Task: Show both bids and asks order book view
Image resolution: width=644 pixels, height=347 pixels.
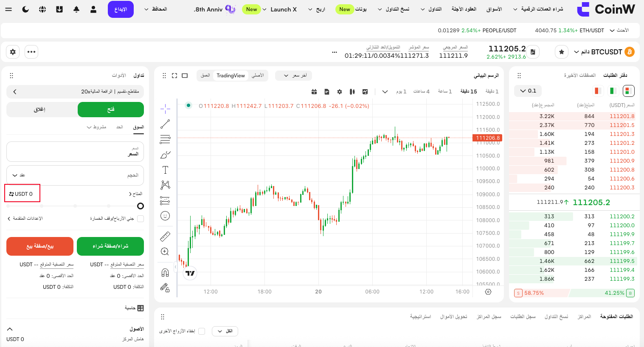Action: tap(629, 91)
